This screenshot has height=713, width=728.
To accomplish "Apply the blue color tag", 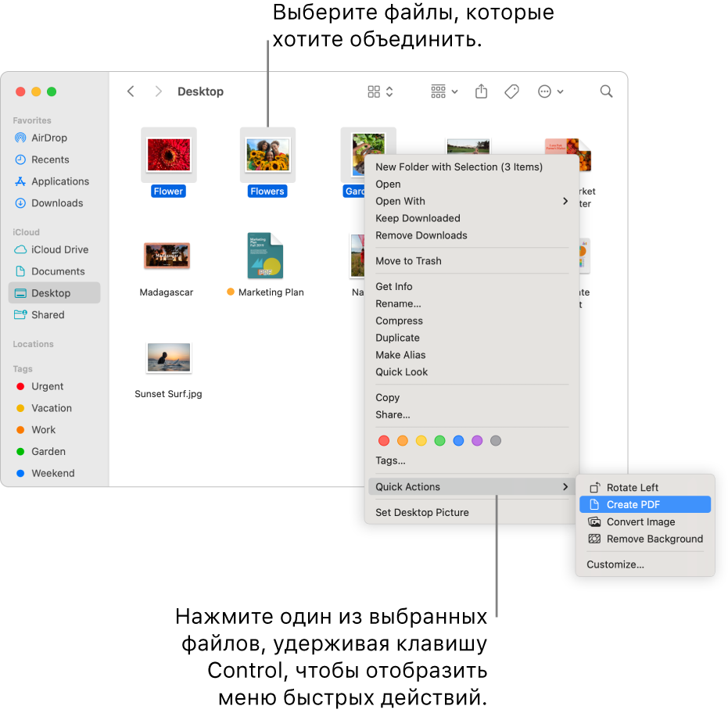I will pyautogui.click(x=458, y=440).
